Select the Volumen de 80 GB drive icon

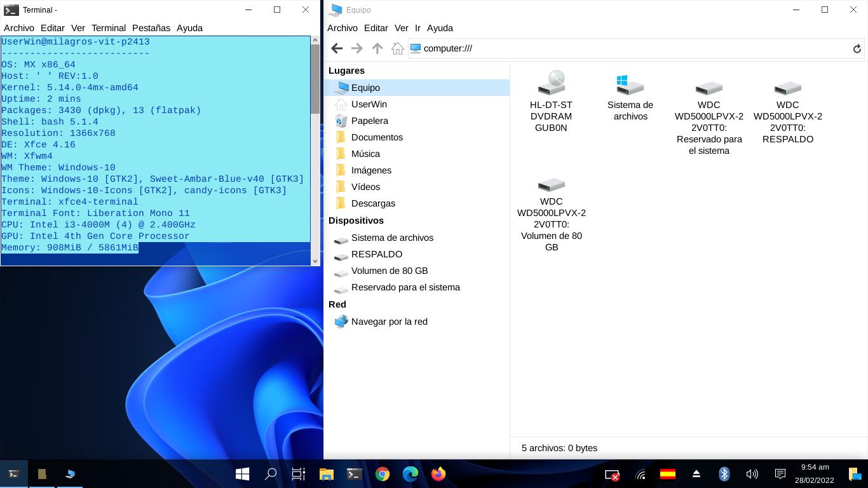(x=551, y=185)
